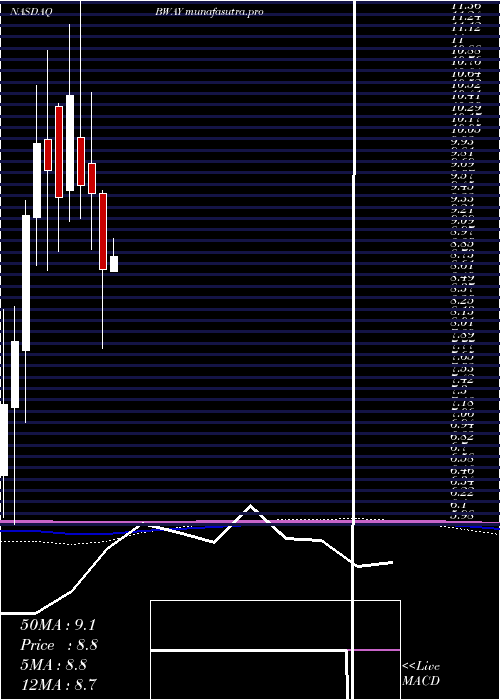Click the NASDAQ exchange label

click(31, 12)
